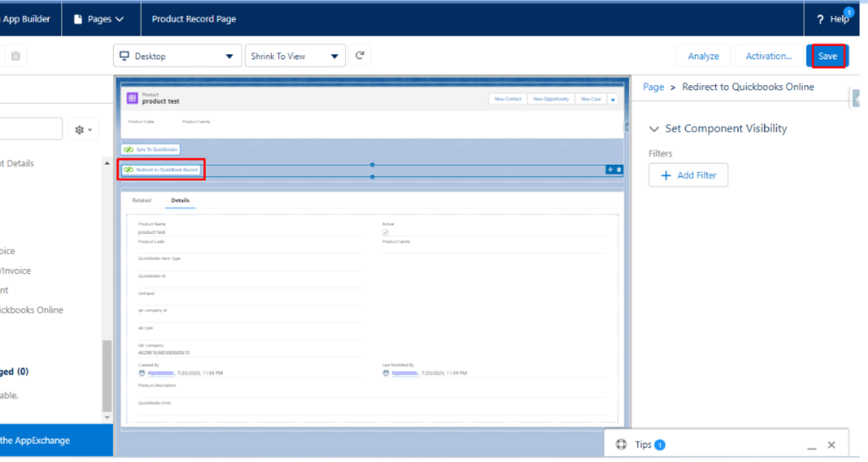Viewport: 868px width, 462px height.
Task: Click the bottom drag handle on selected component
Action: pos(373,177)
